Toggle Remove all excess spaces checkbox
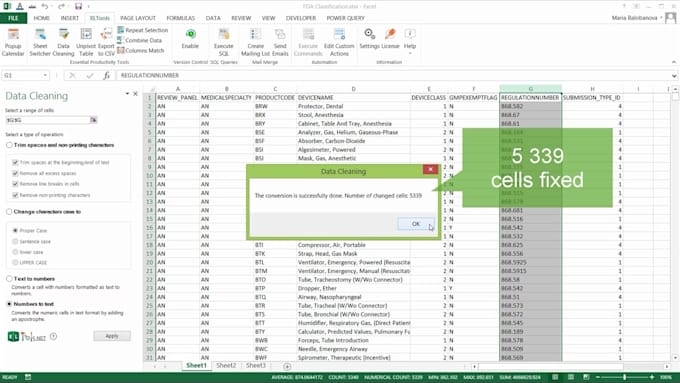This screenshot has width=680, height=383. [15, 173]
